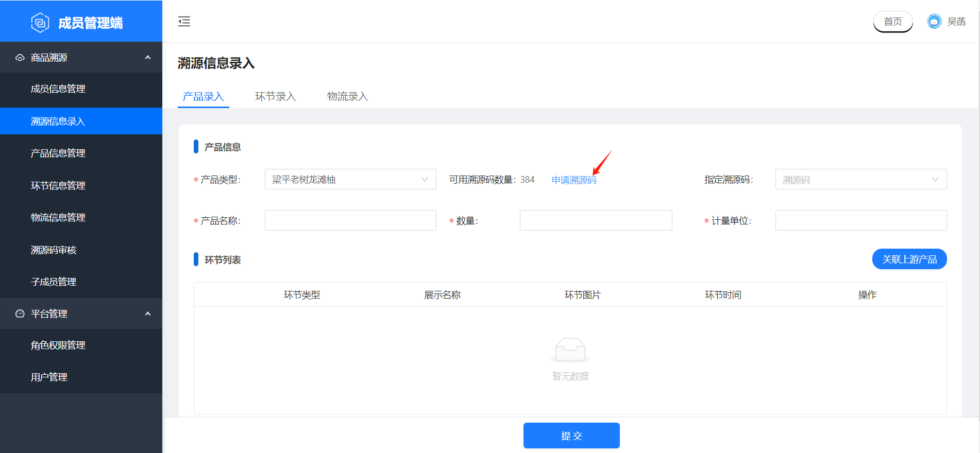
Task: Focus the 数量 input field
Action: click(595, 220)
